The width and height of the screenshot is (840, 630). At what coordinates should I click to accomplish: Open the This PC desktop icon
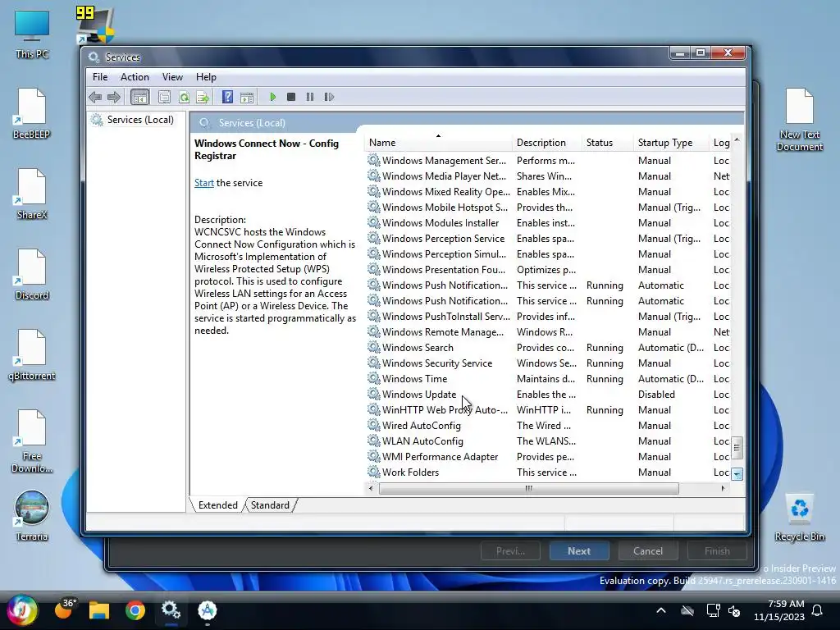click(x=32, y=34)
